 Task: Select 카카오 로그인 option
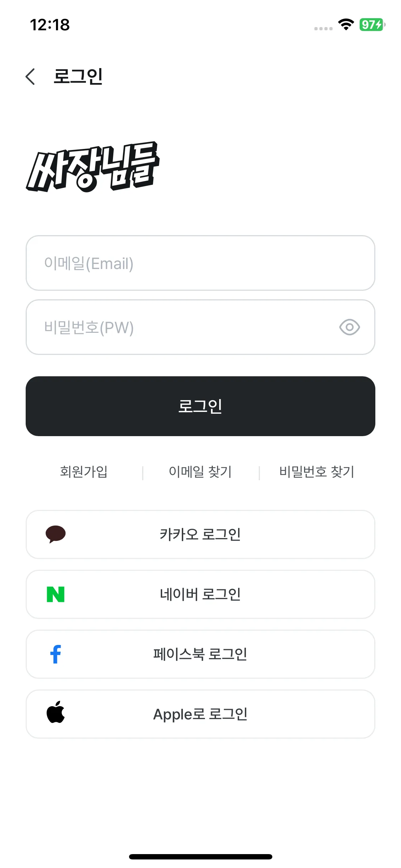[x=200, y=534]
